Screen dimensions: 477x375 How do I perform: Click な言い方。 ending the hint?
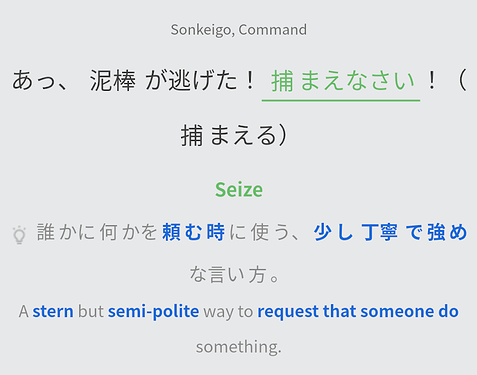[235, 275]
